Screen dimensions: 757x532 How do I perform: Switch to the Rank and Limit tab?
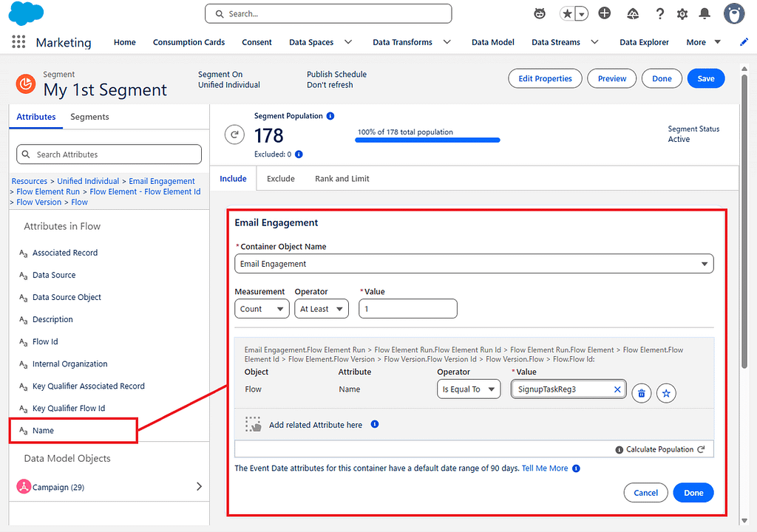tap(342, 179)
